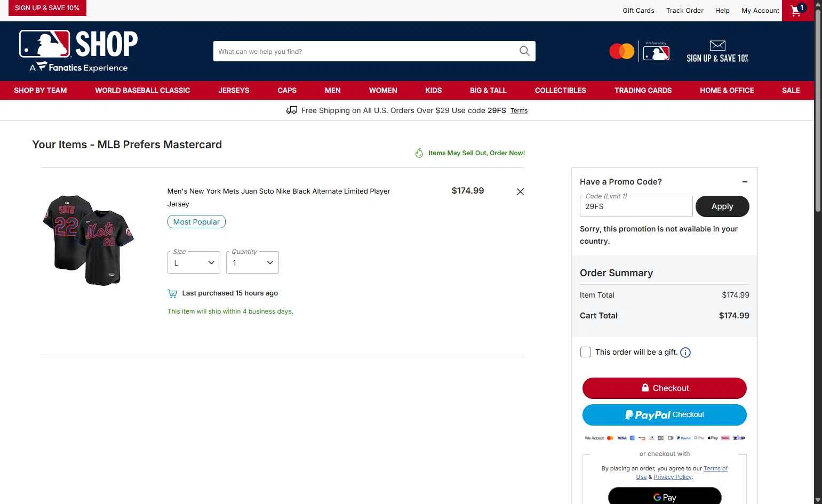Open the Men menu
The width and height of the screenshot is (822, 504).
point(333,90)
